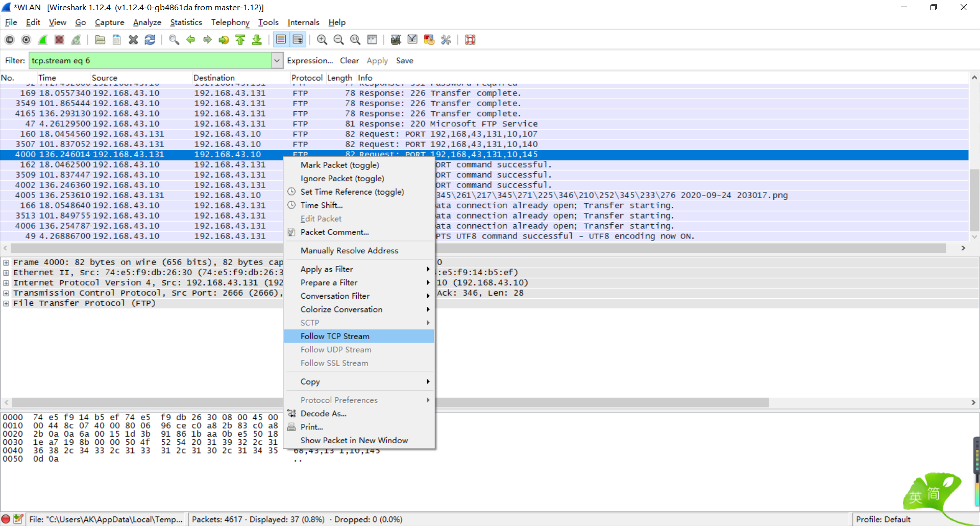Open the filter history dropdown arrow
Viewport: 980px width, 526px height.
coord(277,61)
